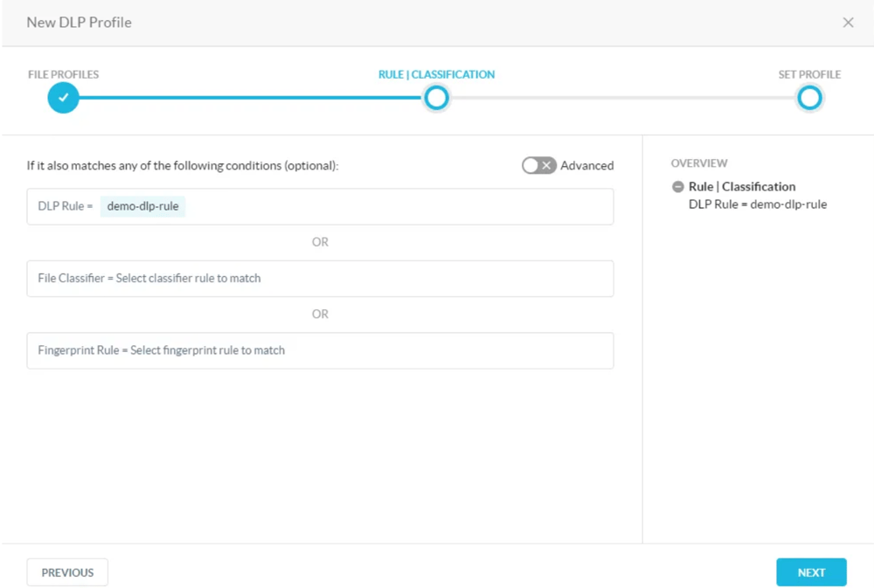Go back with the Previous button
The height and width of the screenshot is (588, 874).
pyautogui.click(x=67, y=572)
